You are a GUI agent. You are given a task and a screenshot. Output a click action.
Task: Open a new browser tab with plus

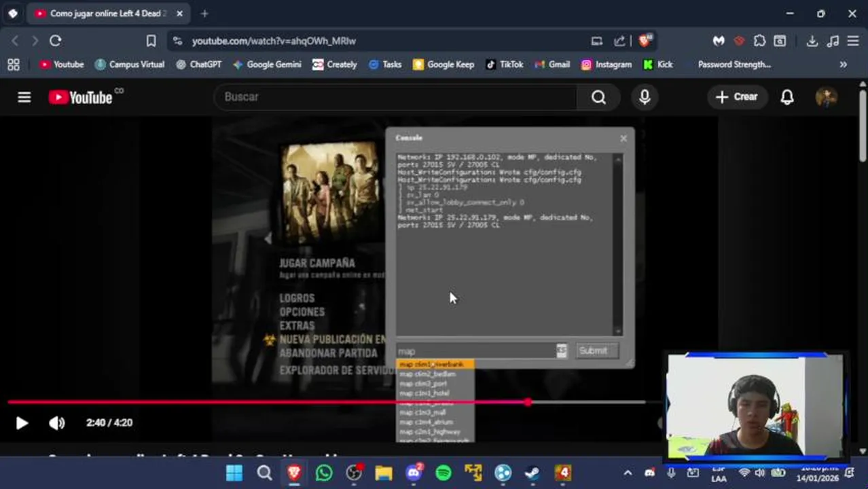(204, 13)
